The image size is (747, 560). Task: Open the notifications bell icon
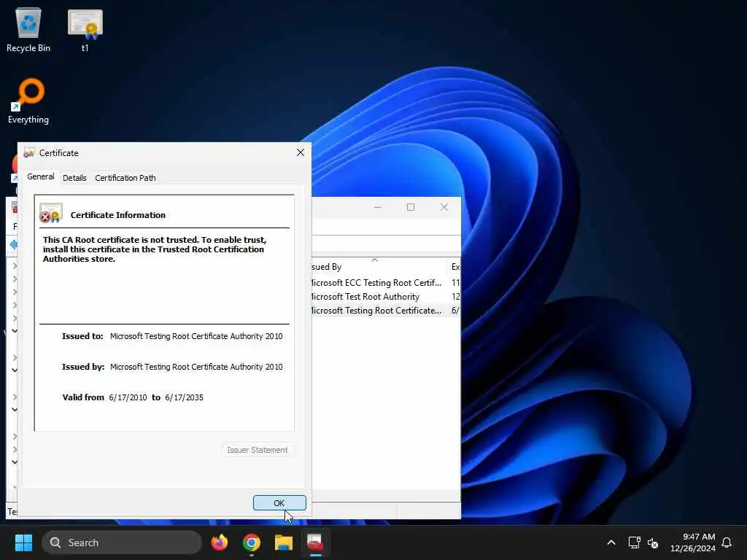[x=727, y=542]
